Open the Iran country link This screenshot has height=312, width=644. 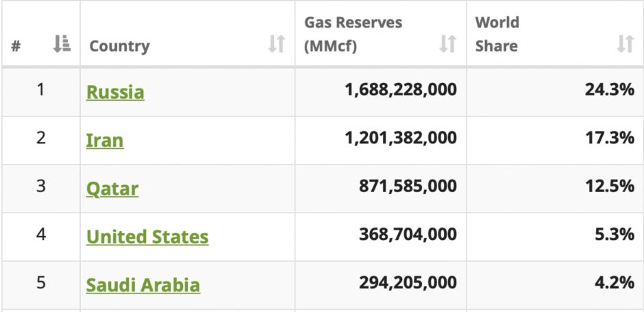tap(105, 141)
